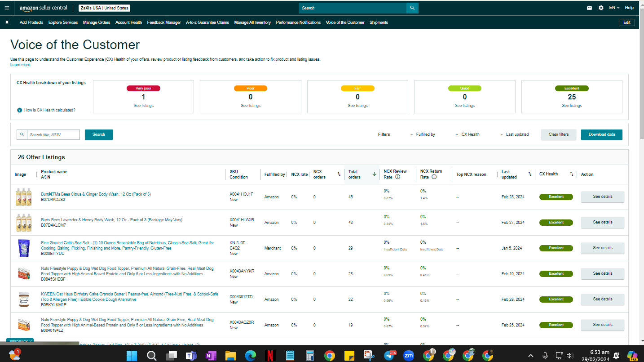Open Windows taskbar search

tap(152, 356)
